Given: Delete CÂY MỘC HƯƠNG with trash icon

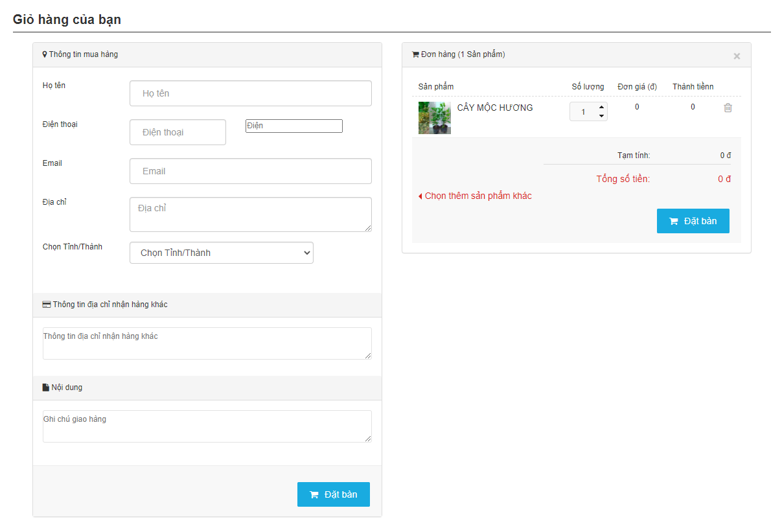Looking at the screenshot, I should click(728, 108).
